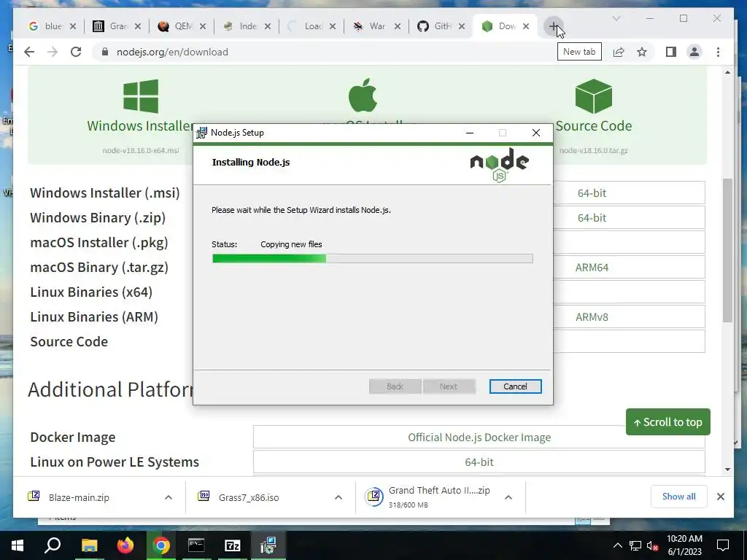Close the downloads bar
Viewport: 747px width, 560px height.
(720, 497)
